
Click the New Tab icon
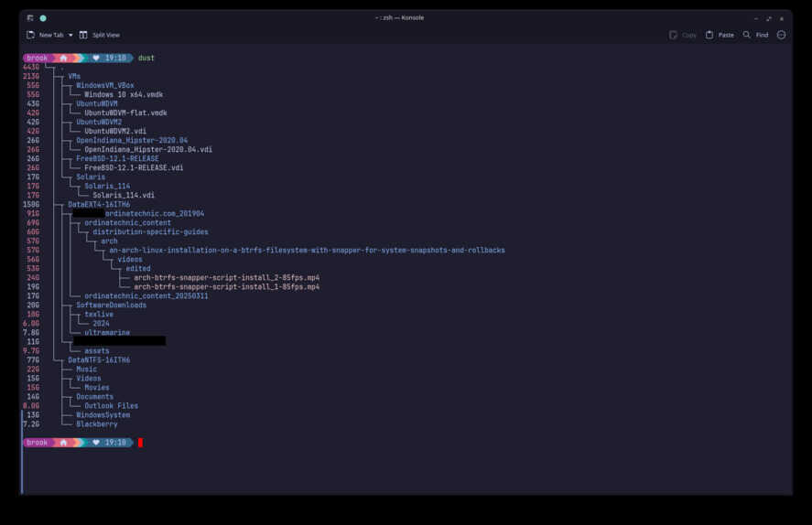pos(30,35)
